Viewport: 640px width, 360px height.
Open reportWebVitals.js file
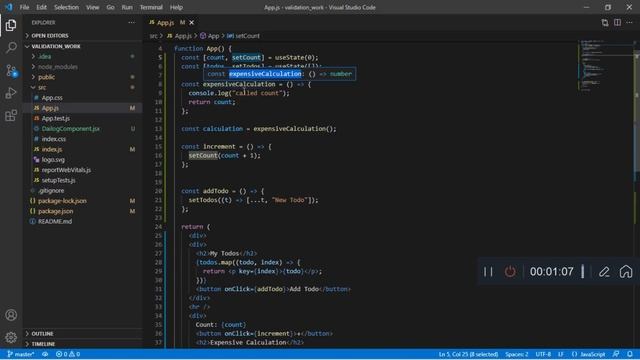(x=66, y=170)
